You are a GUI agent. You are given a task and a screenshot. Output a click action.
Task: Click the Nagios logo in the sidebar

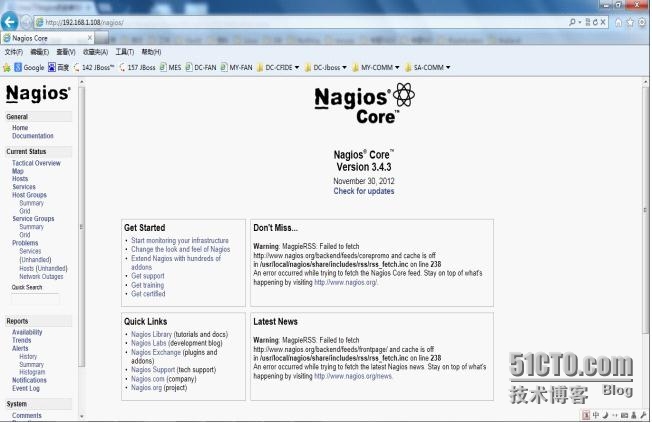[38, 94]
